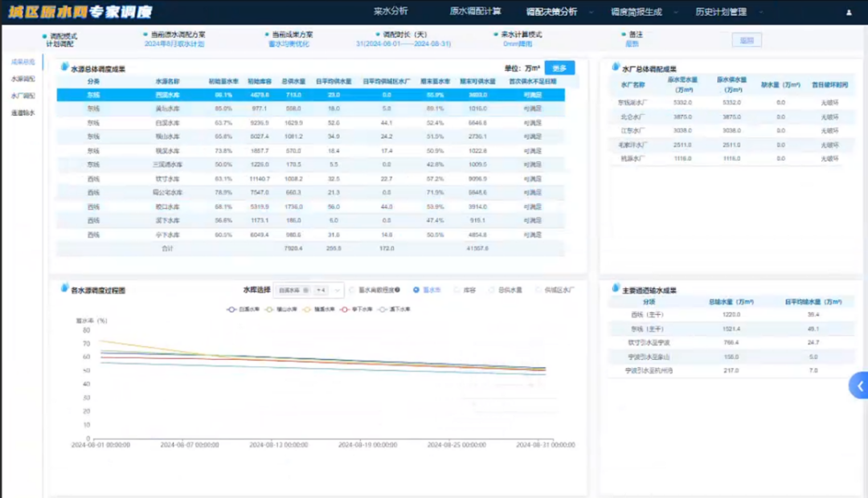Screen dimensions: 868x498
Task: Toggle the purple first reservoir legend swatch
Action: 232,309
